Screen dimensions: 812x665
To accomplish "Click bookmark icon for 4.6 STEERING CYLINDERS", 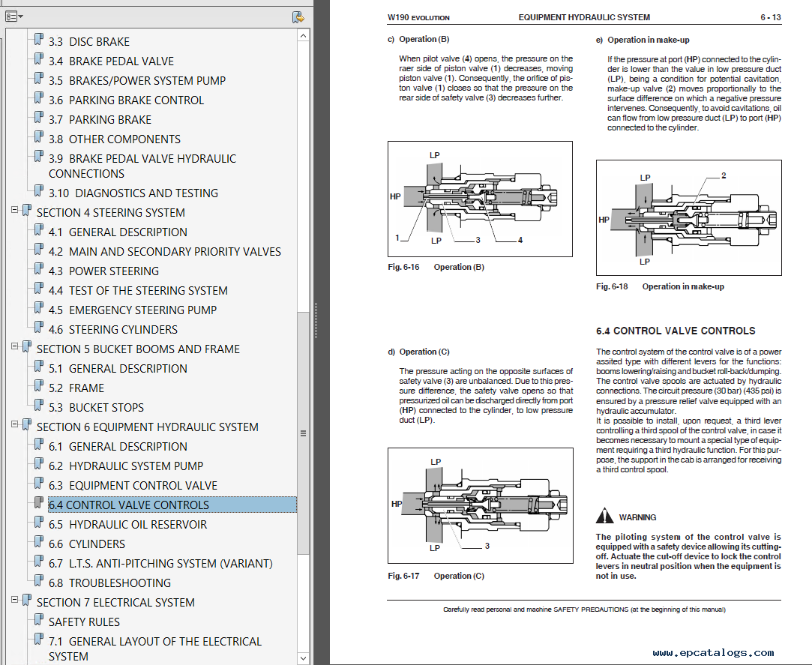I will click(39, 328).
